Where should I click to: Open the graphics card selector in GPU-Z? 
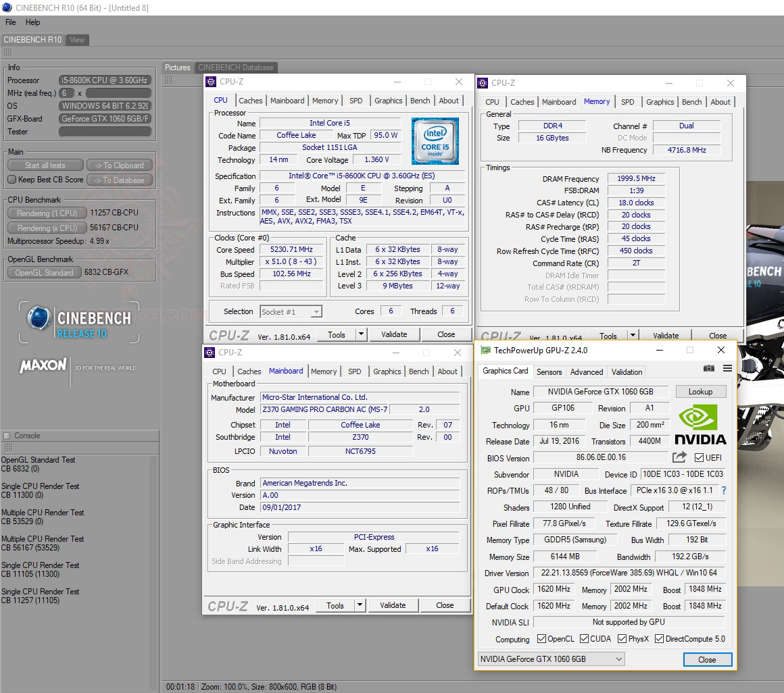[618, 659]
